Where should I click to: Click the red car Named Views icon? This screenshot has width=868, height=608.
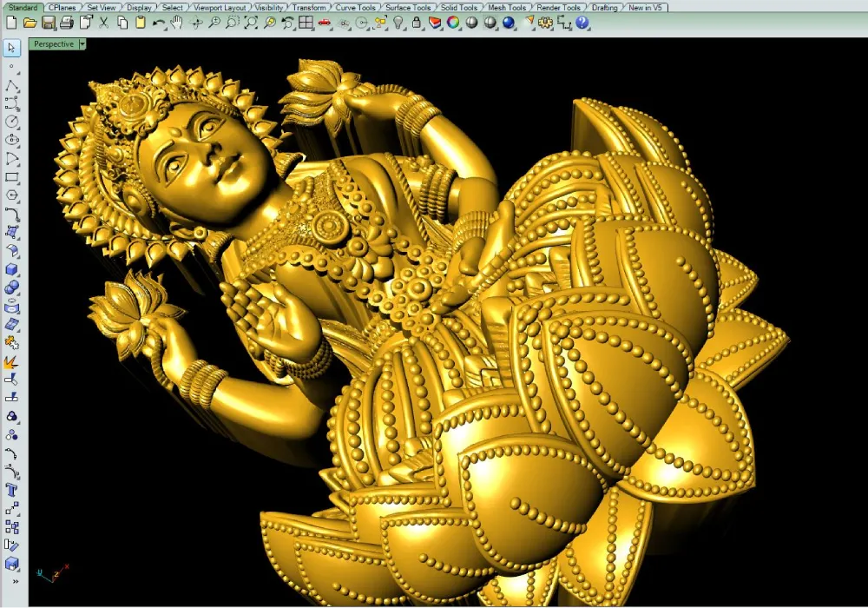(x=325, y=23)
